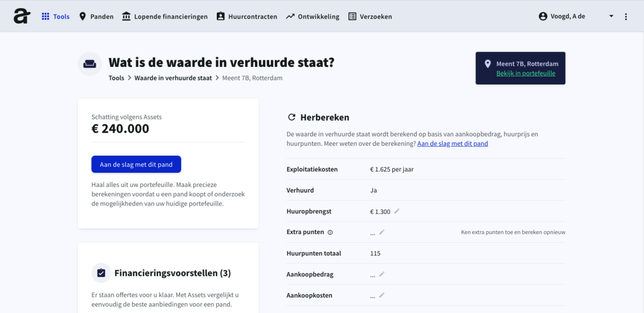Open the three-dot overflow menu
The height and width of the screenshot is (313, 644).
click(x=625, y=16)
